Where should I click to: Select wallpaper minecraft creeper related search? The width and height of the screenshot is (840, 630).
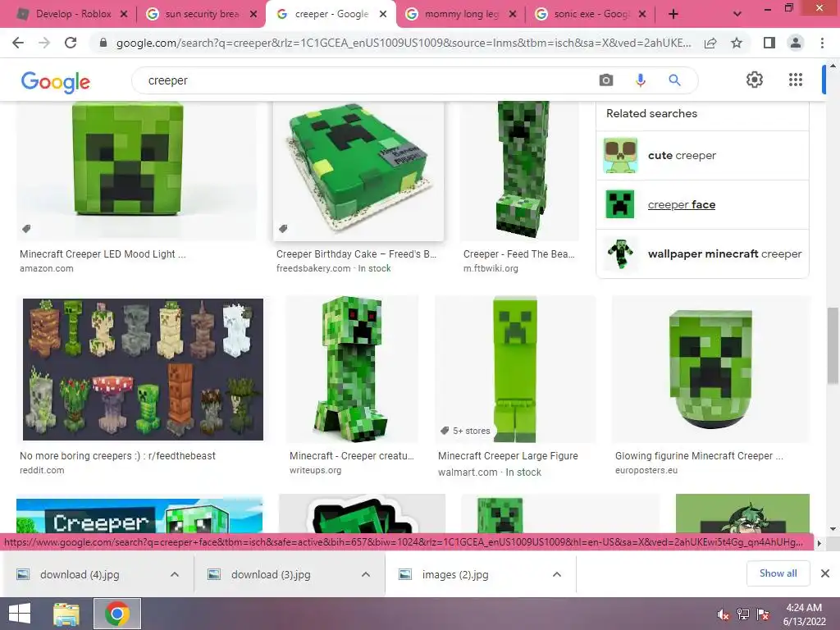(702, 254)
